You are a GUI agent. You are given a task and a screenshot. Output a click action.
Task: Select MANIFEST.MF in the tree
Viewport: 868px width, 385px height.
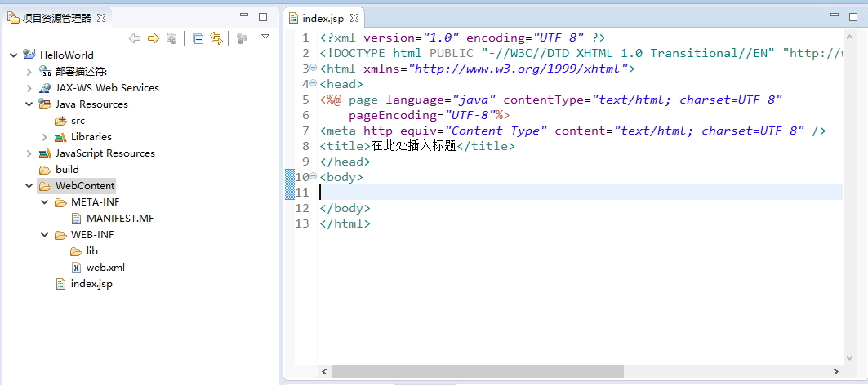coord(119,219)
